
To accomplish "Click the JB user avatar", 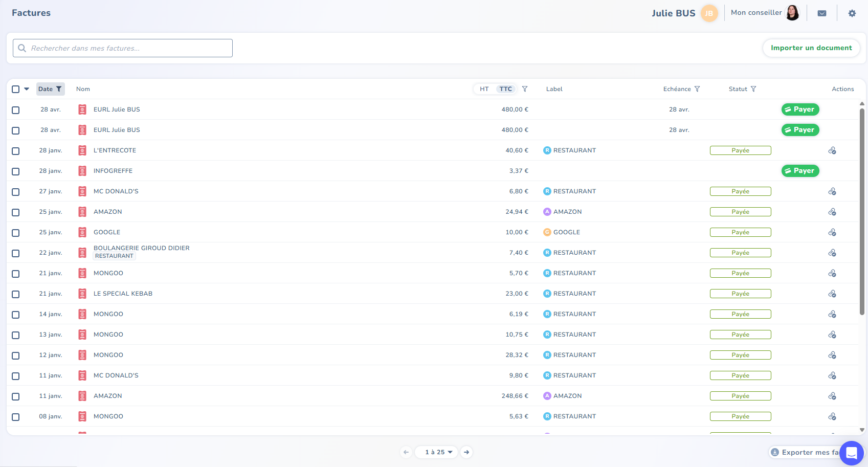I will (709, 13).
